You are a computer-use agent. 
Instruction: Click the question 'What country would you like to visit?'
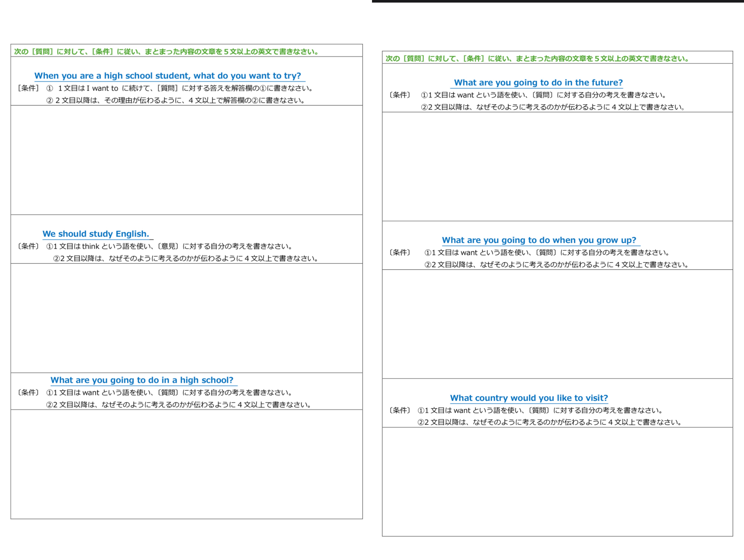pyautogui.click(x=529, y=398)
